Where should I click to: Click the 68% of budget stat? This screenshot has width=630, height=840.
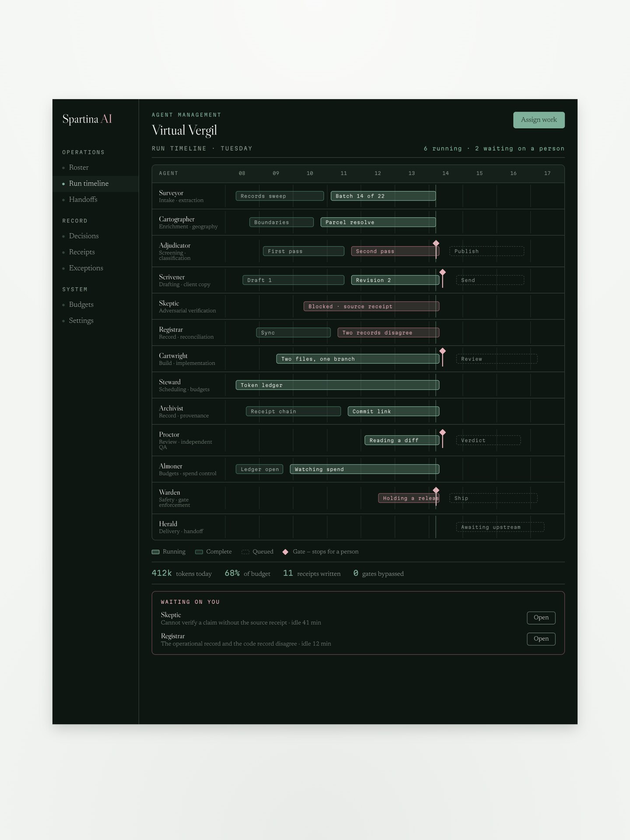tap(247, 573)
